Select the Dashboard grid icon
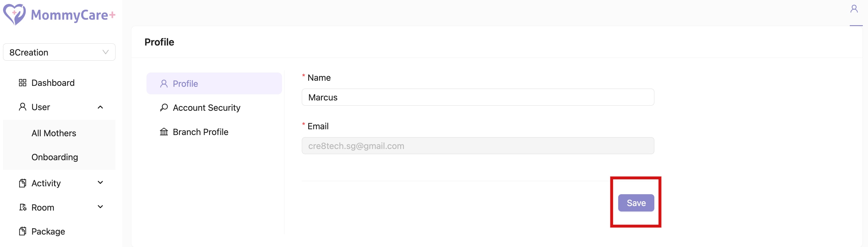Viewport: 868px width, 247px height. [x=22, y=83]
